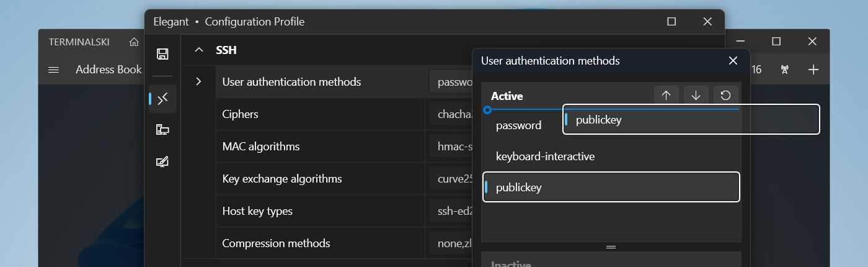This screenshot has width=868, height=267.
Task: Add new tab with plus in Terminalski
Action: [813, 70]
